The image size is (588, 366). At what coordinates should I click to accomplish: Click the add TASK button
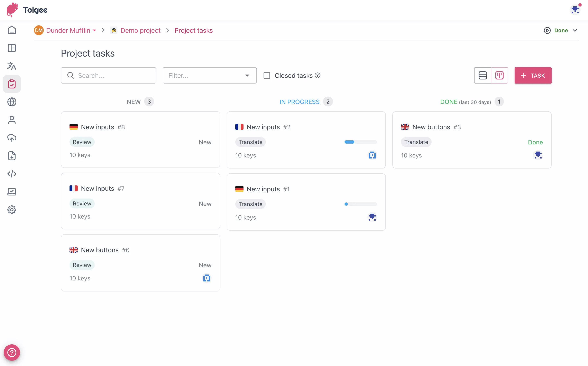[x=533, y=76]
